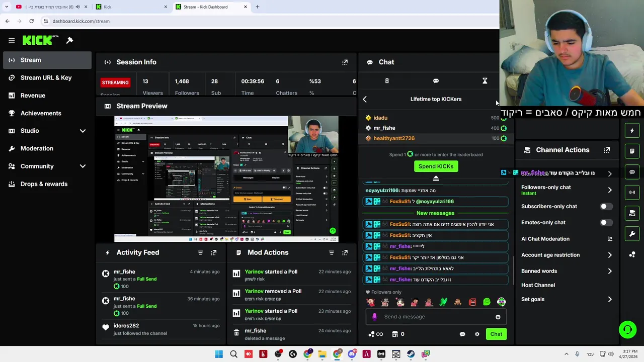Reload the browser page

click(x=31, y=21)
